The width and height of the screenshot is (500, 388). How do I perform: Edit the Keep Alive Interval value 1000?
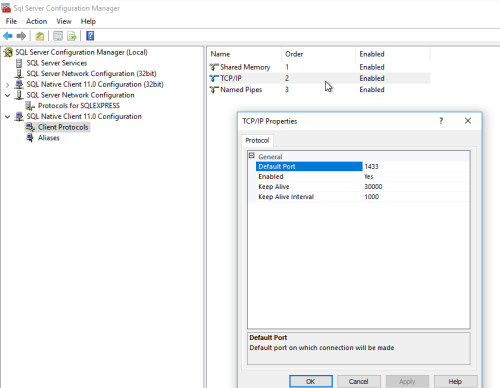416,197
